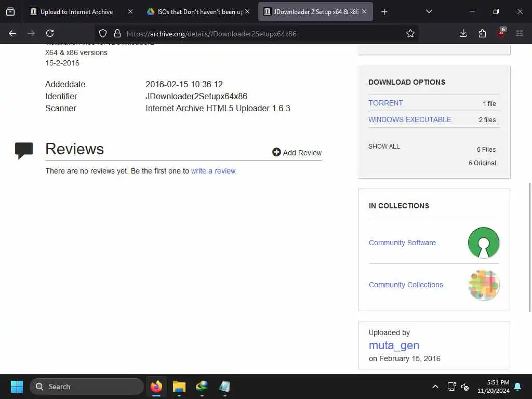Screen dimensions: 532x399
Task: Open the Community Software collection link
Action: click(402, 243)
